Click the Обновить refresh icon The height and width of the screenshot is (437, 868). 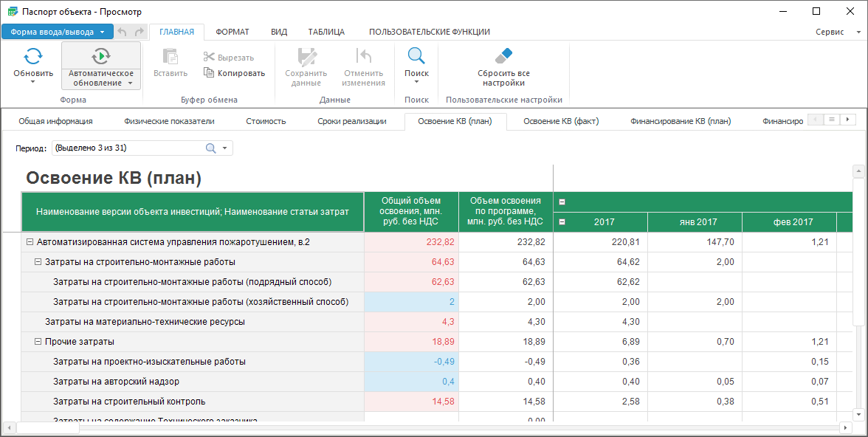click(x=33, y=56)
